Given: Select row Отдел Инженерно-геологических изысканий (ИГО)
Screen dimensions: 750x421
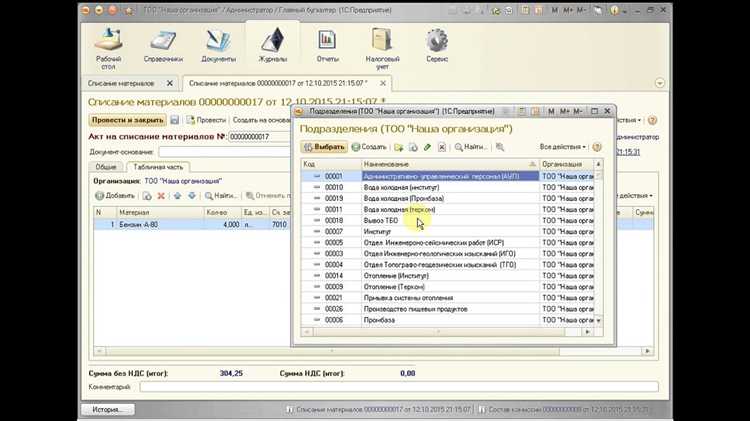Looking at the screenshot, I should coord(449,254).
